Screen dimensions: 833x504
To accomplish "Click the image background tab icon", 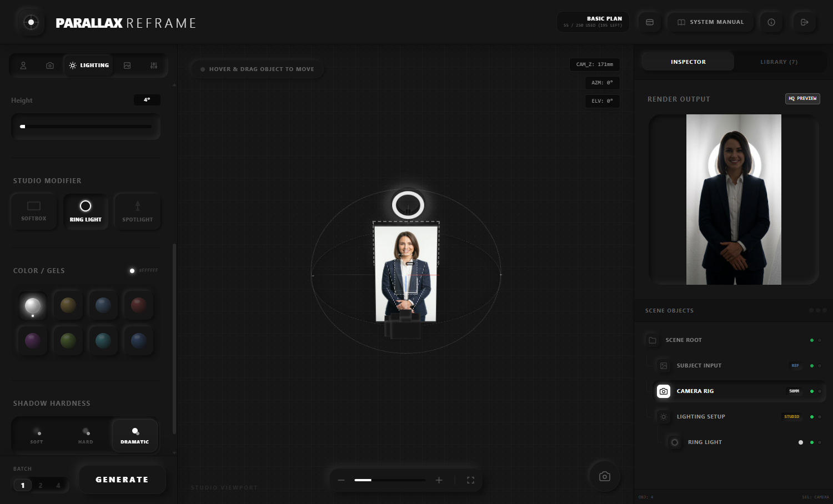I will (127, 65).
